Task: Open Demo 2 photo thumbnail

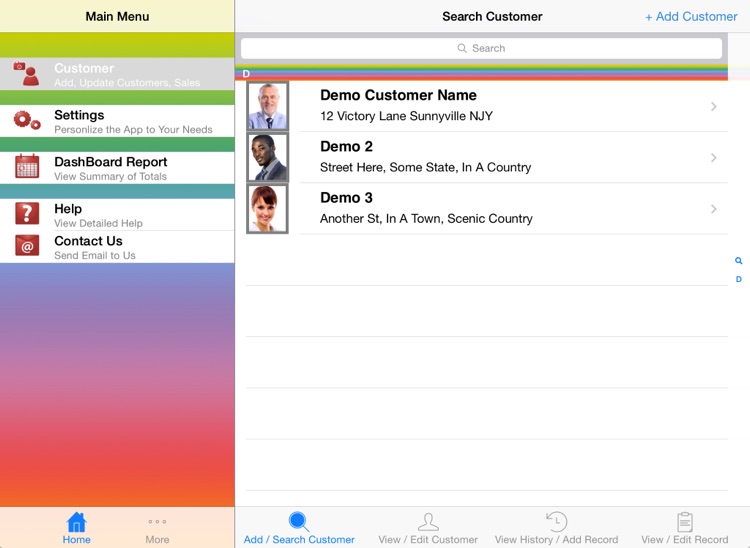Action: 267,157
